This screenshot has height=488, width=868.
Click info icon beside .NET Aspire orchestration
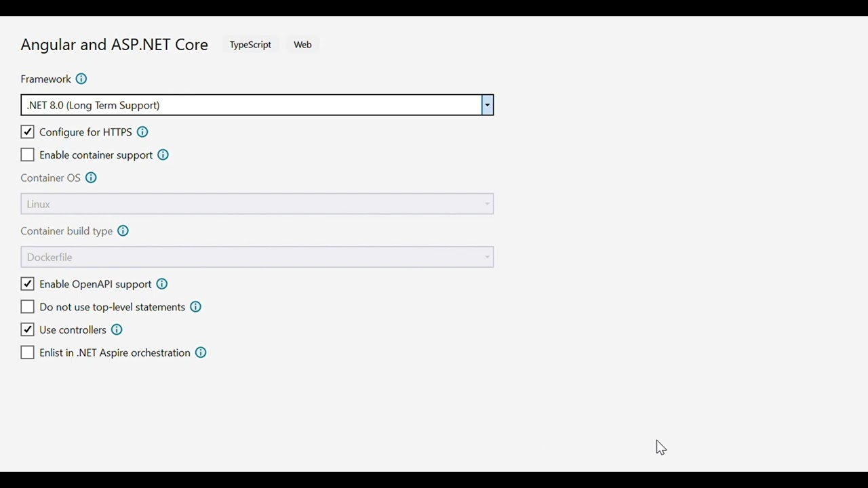201,353
